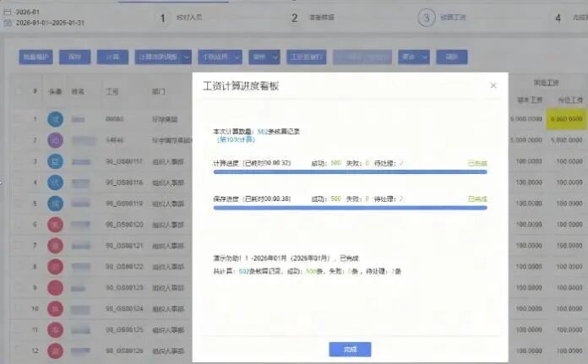Click the red avatar for 90_GS00125

pos(55,329)
